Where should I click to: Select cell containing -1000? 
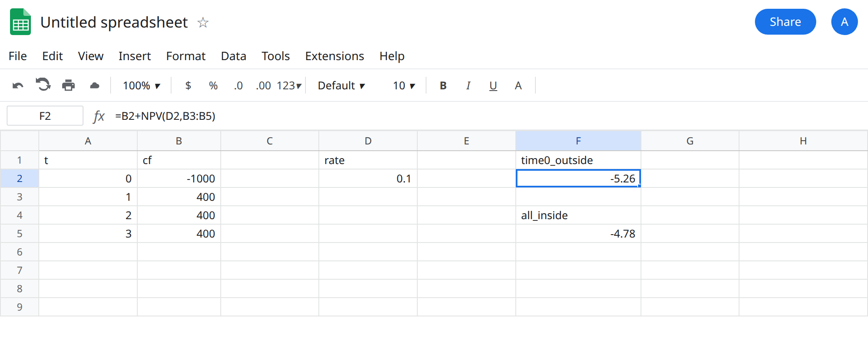(179, 179)
